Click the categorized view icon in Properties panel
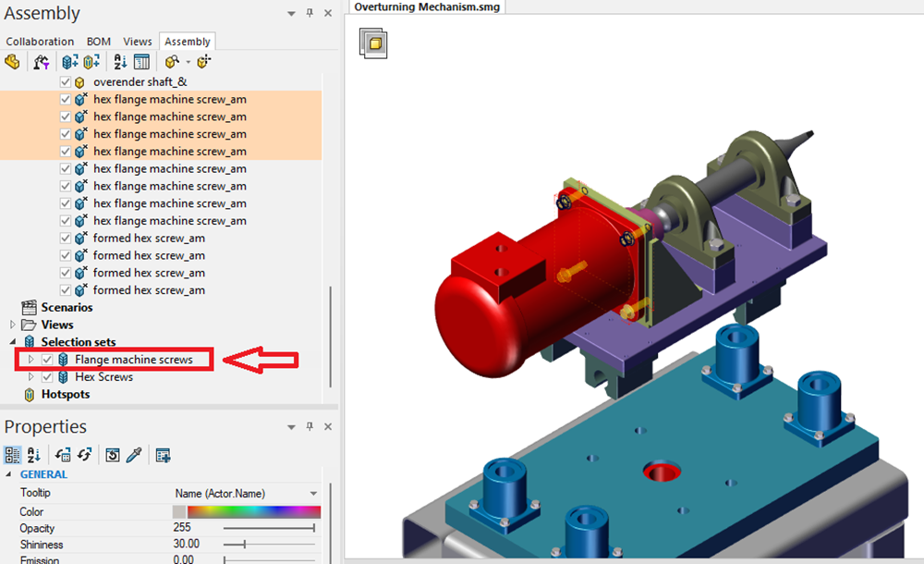Image resolution: width=924 pixels, height=564 pixels. [x=12, y=455]
